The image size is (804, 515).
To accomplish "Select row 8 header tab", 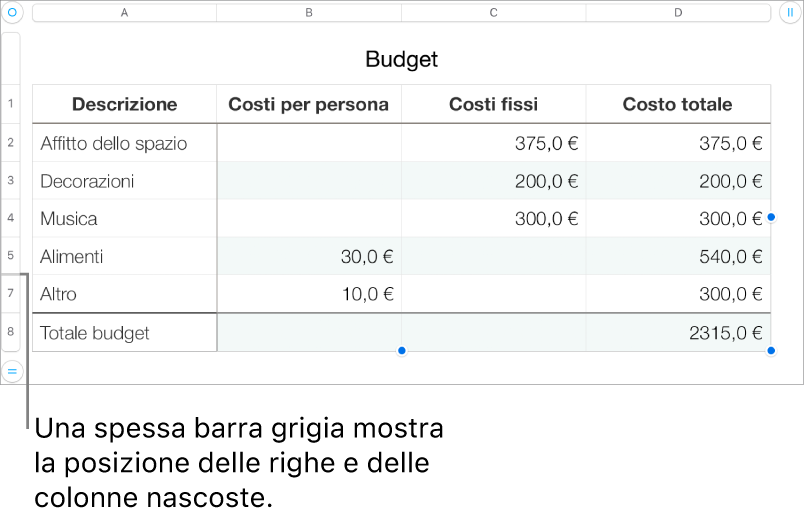I will pos(11,332).
